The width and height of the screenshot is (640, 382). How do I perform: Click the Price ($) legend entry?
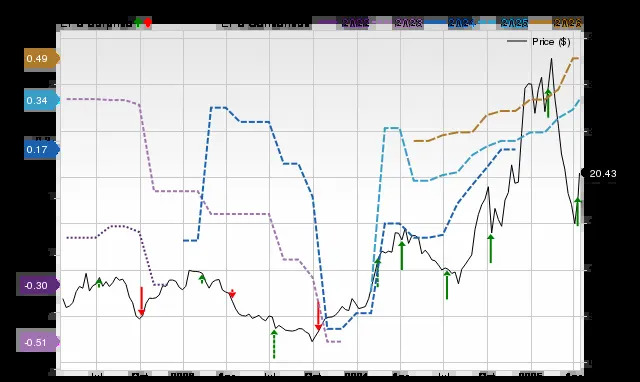[x=539, y=42]
